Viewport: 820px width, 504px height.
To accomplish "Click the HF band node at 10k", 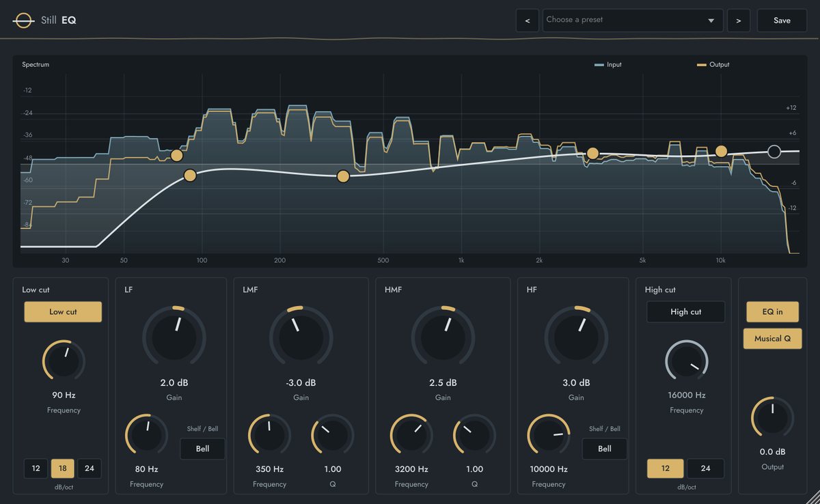I will [721, 152].
